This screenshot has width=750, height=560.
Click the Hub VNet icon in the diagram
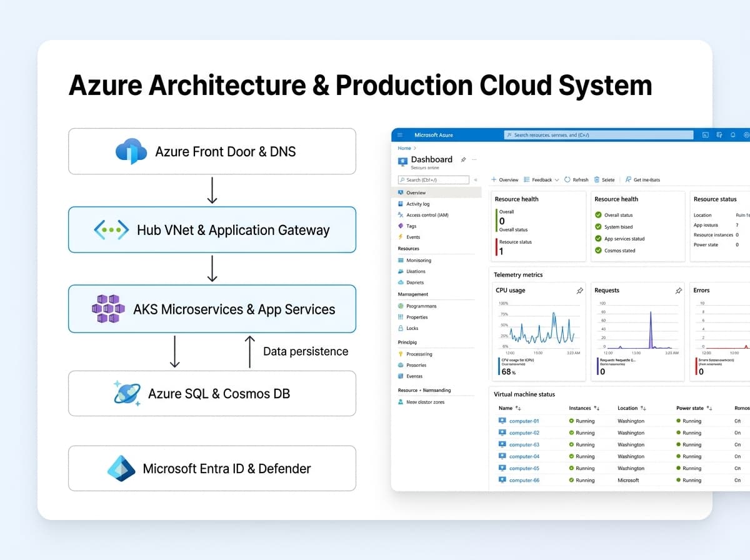(x=111, y=230)
